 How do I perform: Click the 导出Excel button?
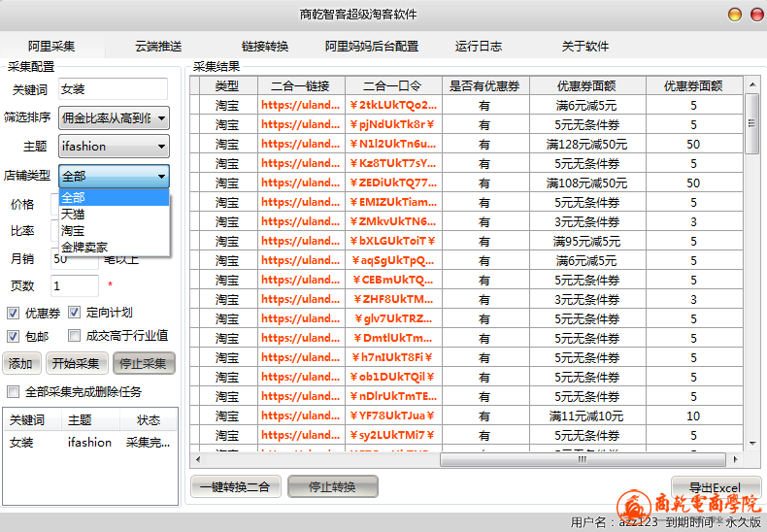point(716,487)
